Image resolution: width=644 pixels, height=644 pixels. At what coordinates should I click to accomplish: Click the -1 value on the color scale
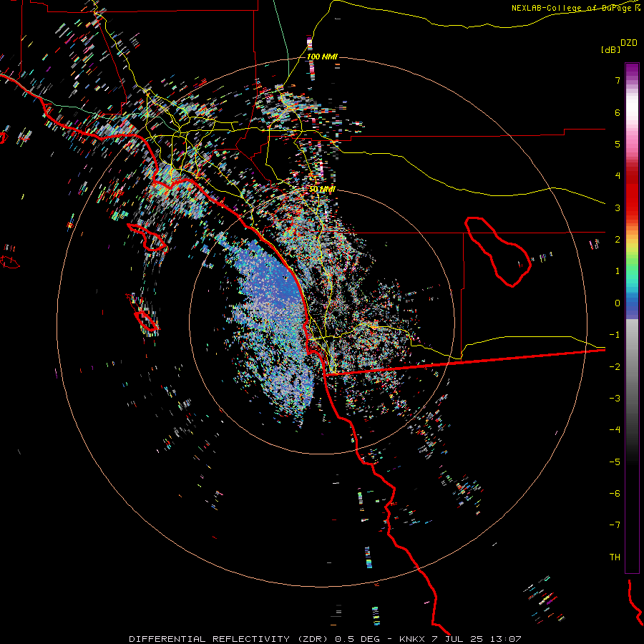(x=615, y=335)
